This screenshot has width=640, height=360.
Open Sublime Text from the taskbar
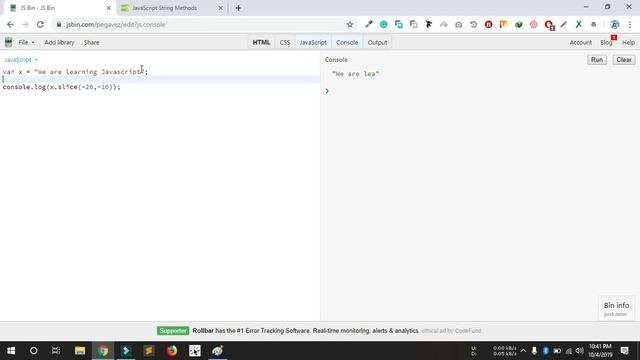(149, 351)
